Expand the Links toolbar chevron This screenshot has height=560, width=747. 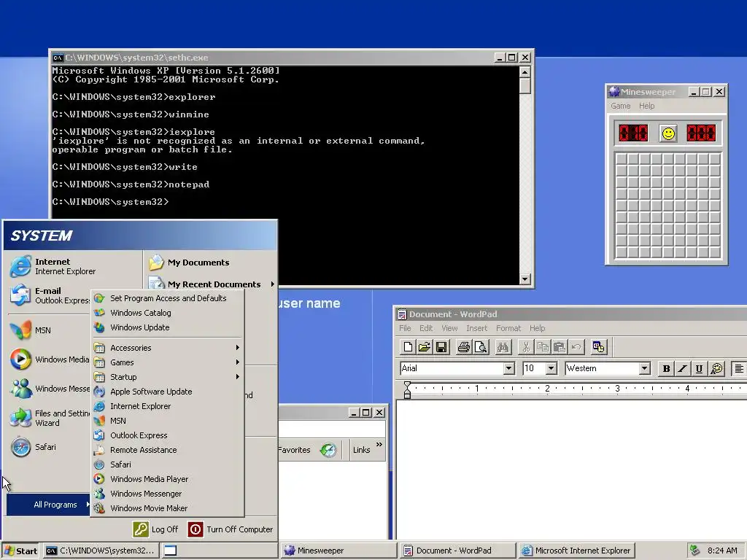coord(379,445)
